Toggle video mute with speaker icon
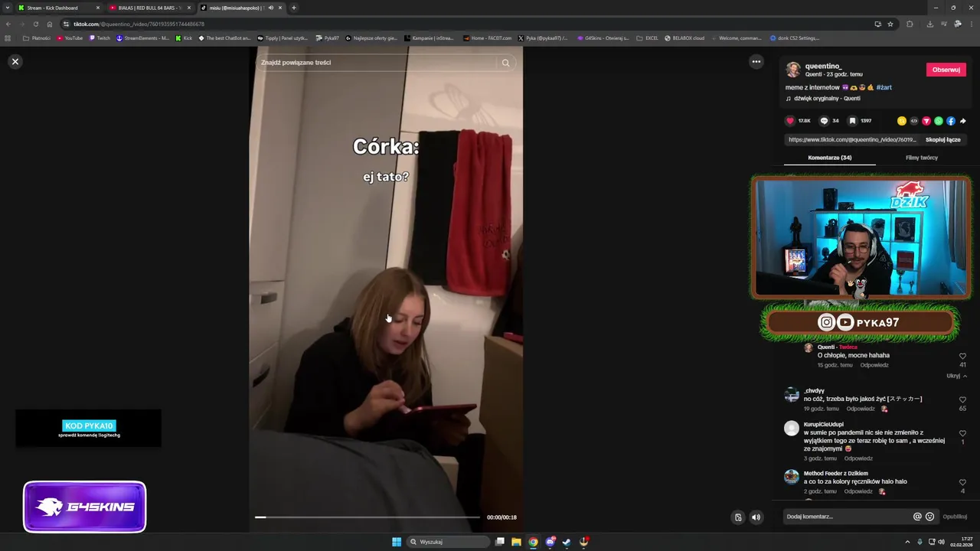The width and height of the screenshot is (980, 551). [x=756, y=517]
